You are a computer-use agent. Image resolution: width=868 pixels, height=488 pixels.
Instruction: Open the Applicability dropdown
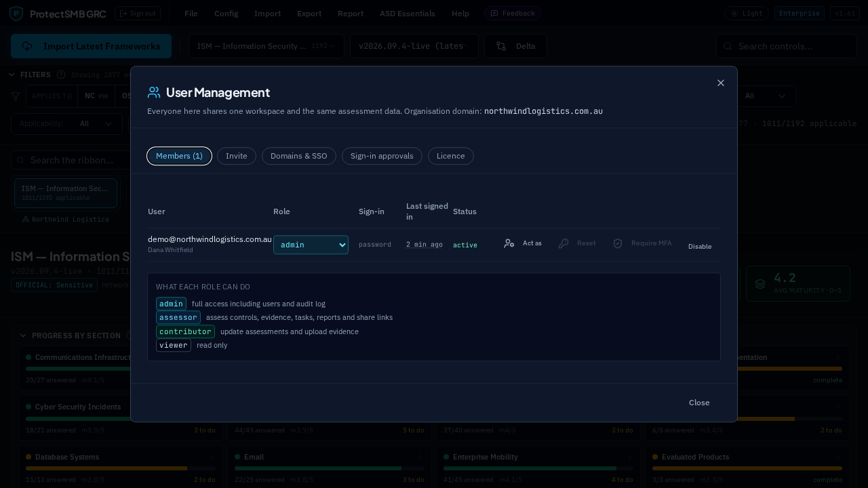[x=66, y=124]
